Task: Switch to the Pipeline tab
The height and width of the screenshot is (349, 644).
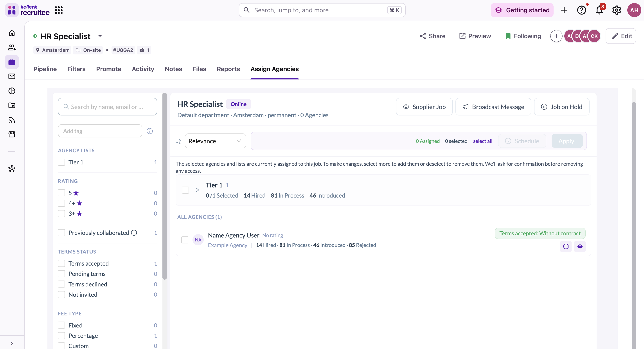Action: (45, 69)
